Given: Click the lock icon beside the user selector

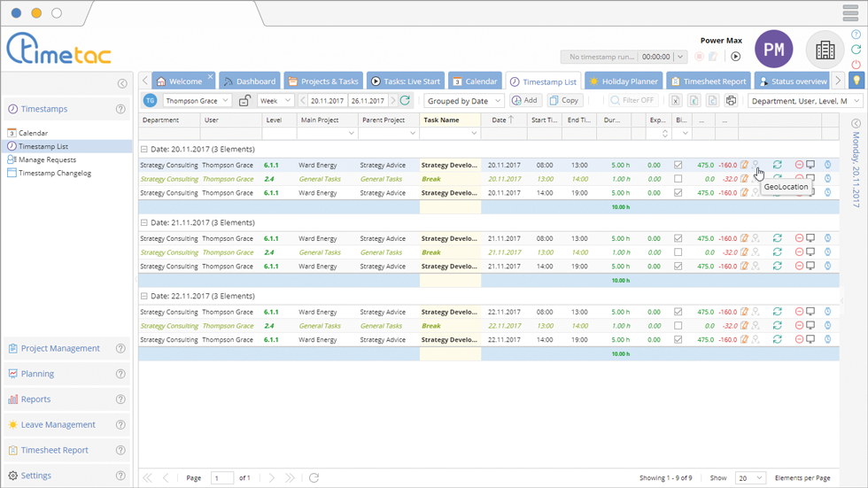Looking at the screenshot, I should 244,101.
